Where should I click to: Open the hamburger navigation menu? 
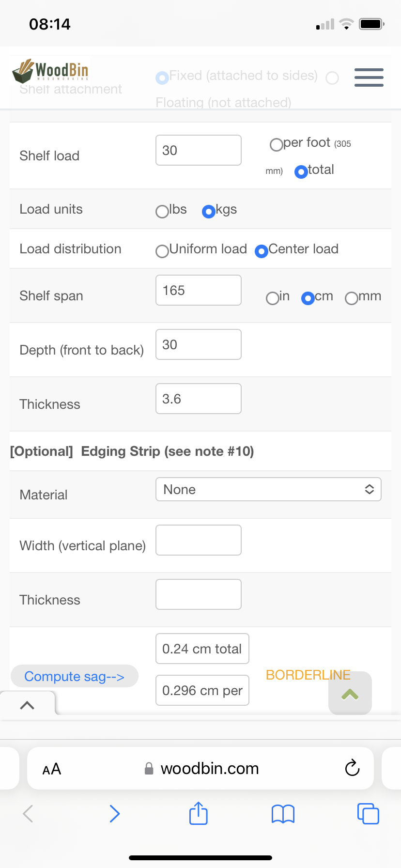pyautogui.click(x=369, y=77)
